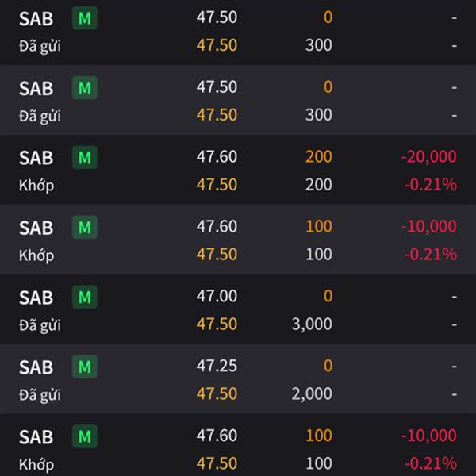Click the market price 47.50 under 47.00
Screen dimensions: 476x476
click(217, 324)
